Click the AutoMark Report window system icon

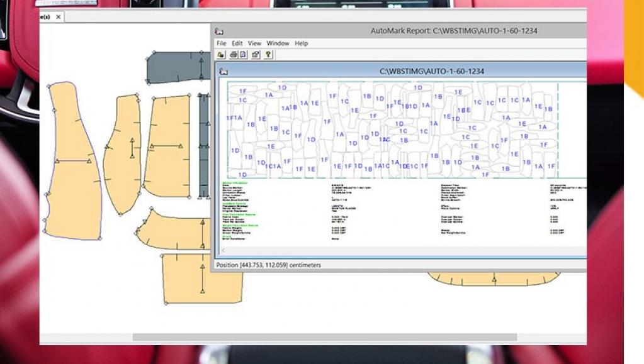click(x=218, y=31)
